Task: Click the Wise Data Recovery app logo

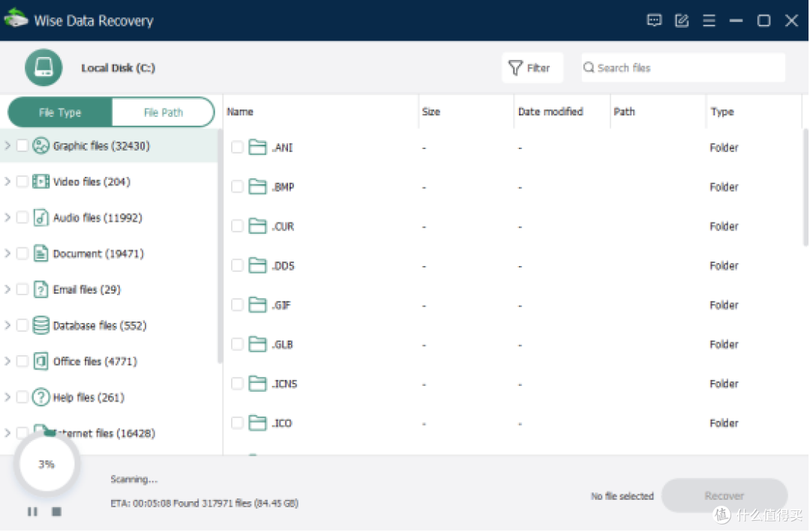Action: pyautogui.click(x=16, y=19)
